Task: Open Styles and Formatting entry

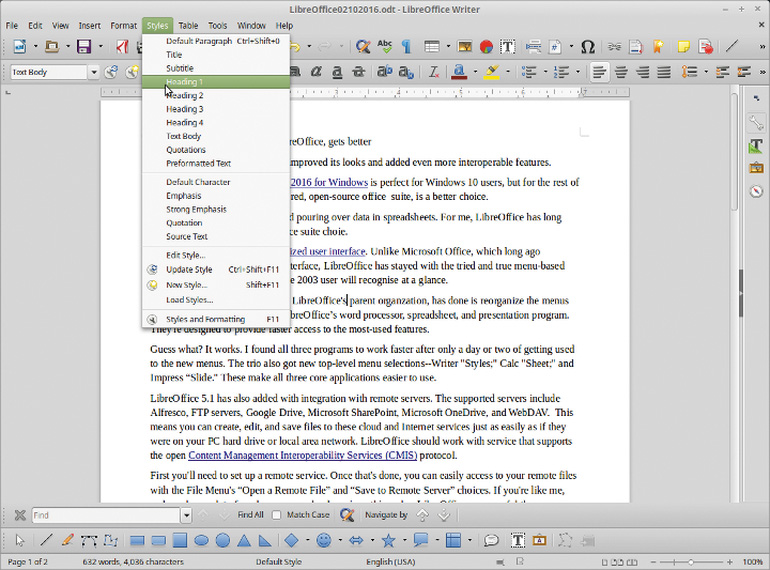Action: (x=216, y=319)
